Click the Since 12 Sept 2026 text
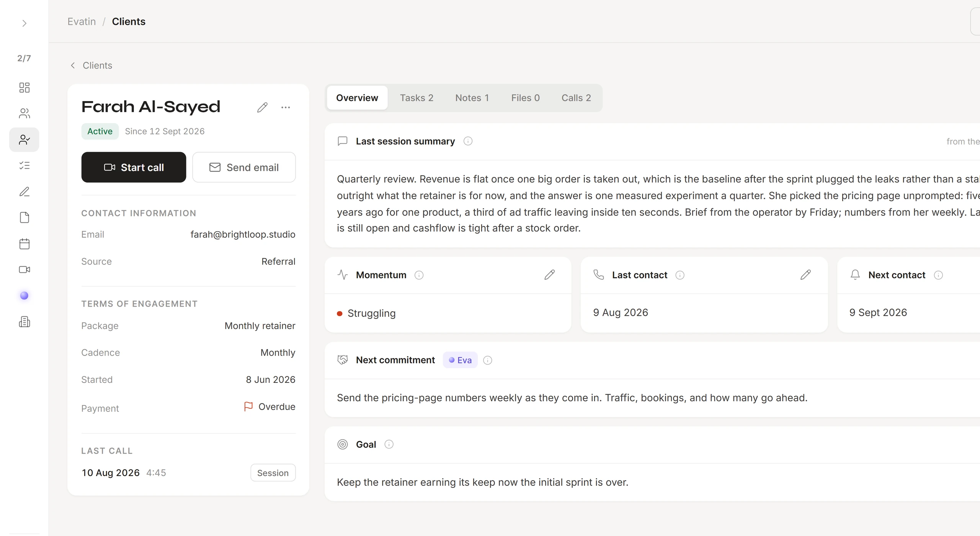Image resolution: width=980 pixels, height=536 pixels. click(165, 131)
